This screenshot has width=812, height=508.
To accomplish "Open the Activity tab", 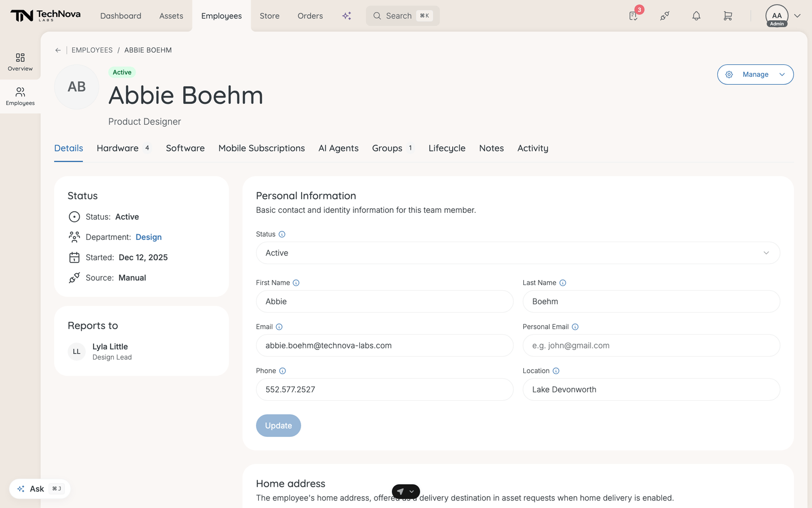I will tap(533, 148).
